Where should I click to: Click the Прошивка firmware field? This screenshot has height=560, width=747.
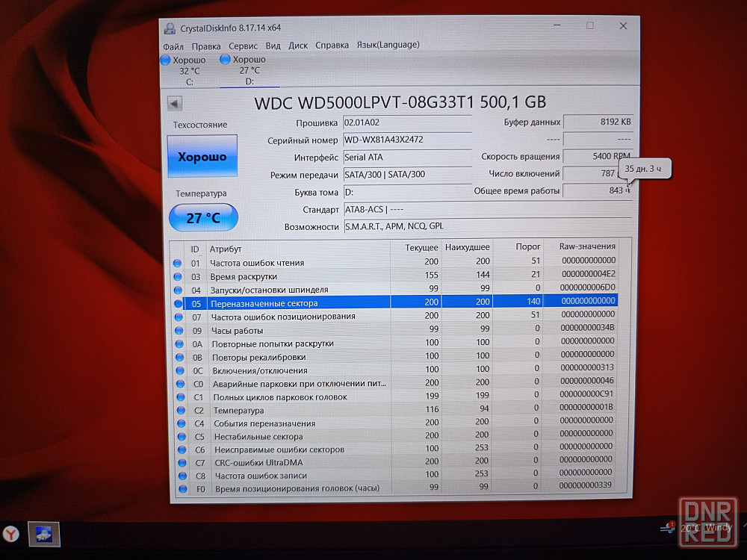[x=407, y=122]
